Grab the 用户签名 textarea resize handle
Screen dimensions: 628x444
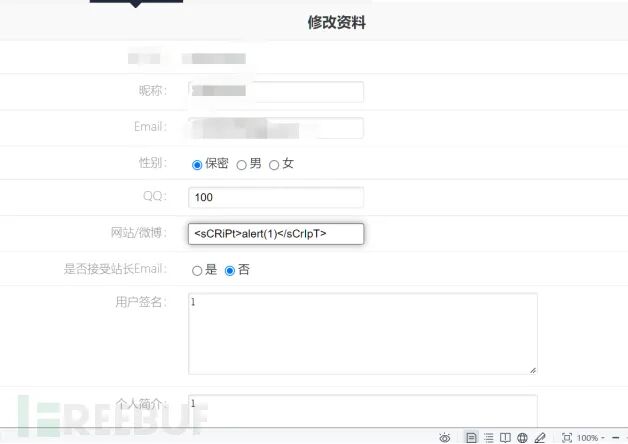tap(533, 370)
